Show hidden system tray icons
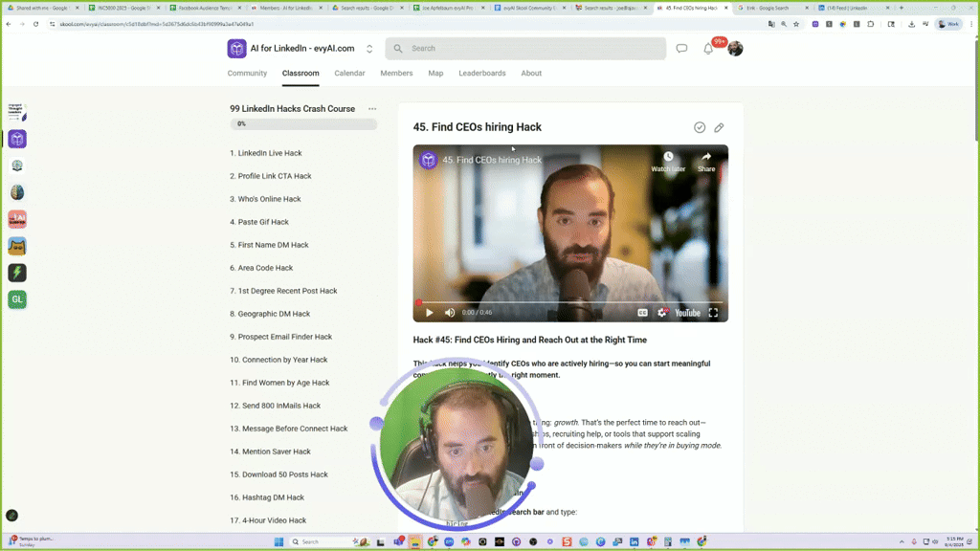 tap(902, 541)
